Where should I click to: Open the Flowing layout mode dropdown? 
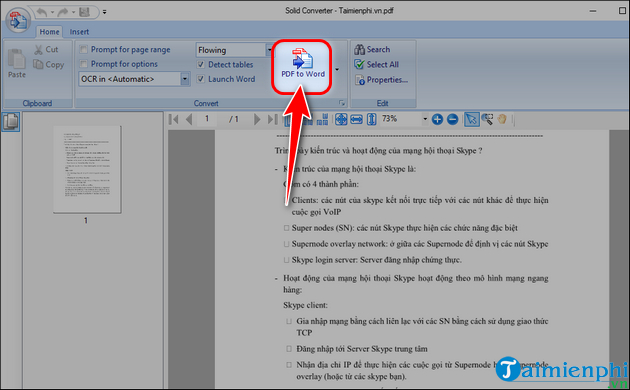(269, 50)
